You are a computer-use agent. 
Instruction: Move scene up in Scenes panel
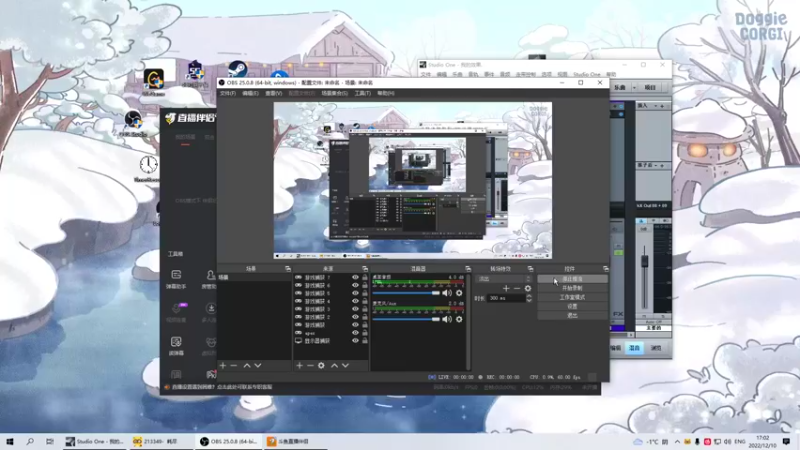pos(247,365)
